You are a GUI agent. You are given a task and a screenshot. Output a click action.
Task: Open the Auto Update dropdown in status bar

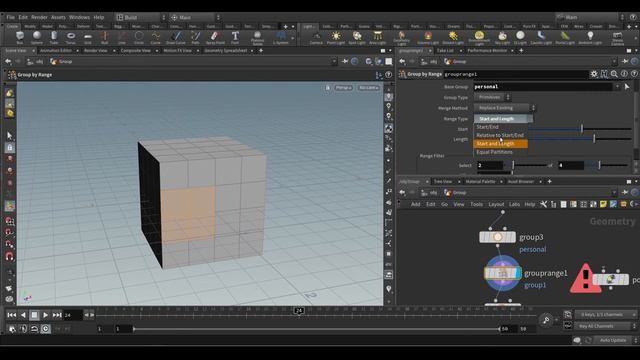coord(616,340)
